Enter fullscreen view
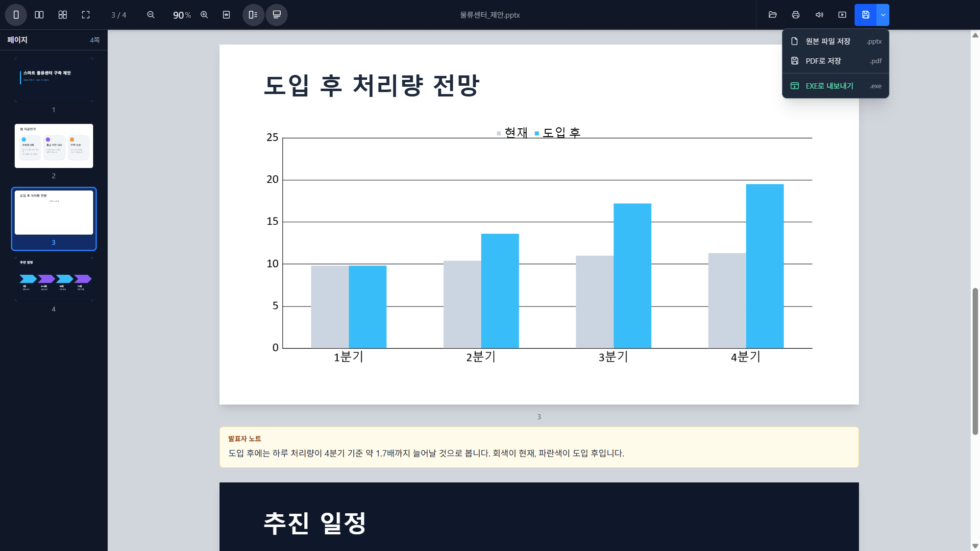The image size is (980, 551). (86, 15)
